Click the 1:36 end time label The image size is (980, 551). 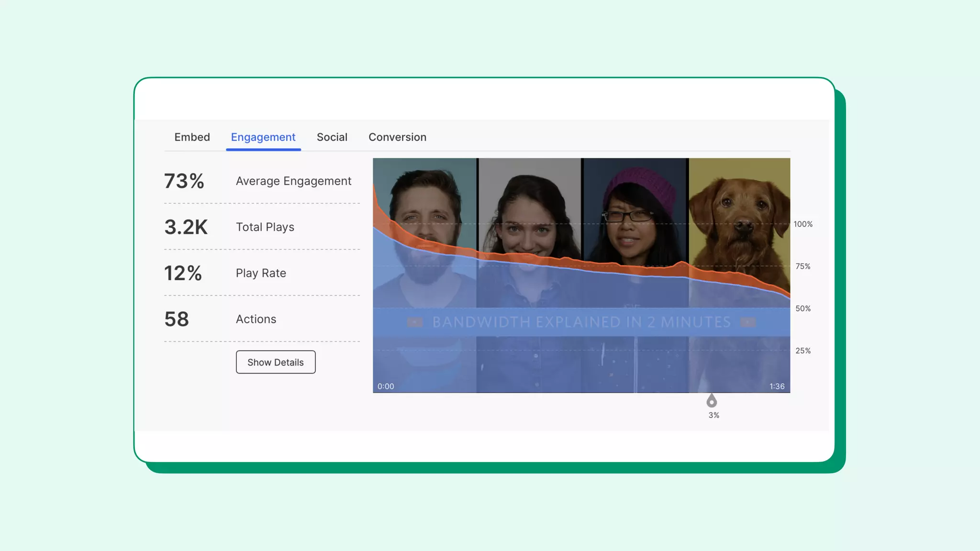pyautogui.click(x=777, y=386)
